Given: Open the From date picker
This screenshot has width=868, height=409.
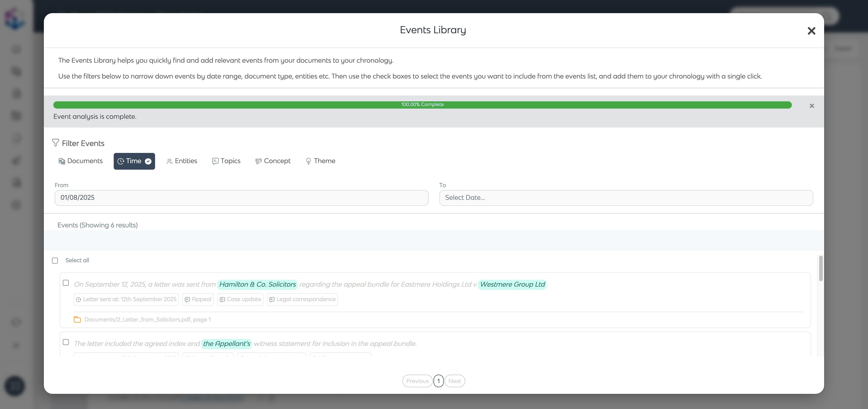Looking at the screenshot, I should [241, 198].
